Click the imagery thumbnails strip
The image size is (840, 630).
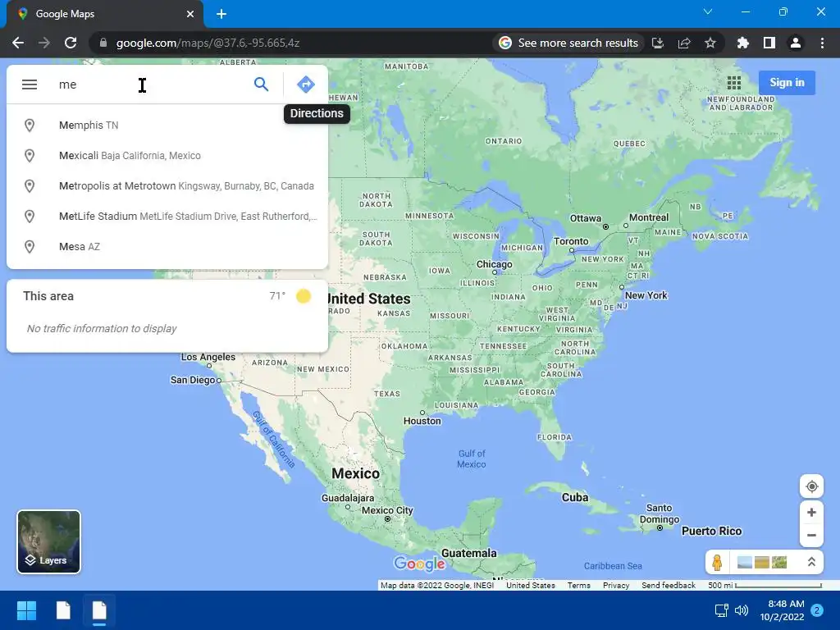(762, 562)
